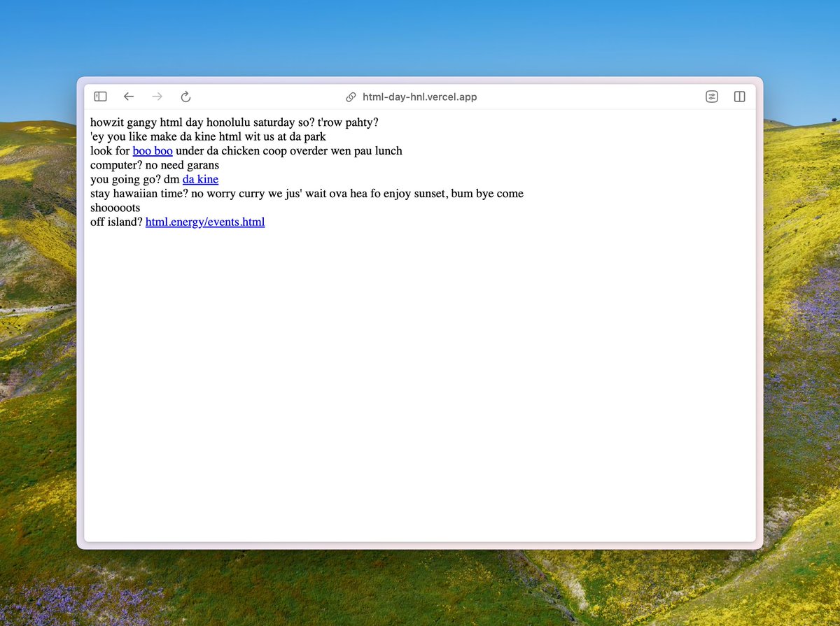The width and height of the screenshot is (840, 626).
Task: Toggle the browser sidebar panel icon
Action: [x=101, y=97]
